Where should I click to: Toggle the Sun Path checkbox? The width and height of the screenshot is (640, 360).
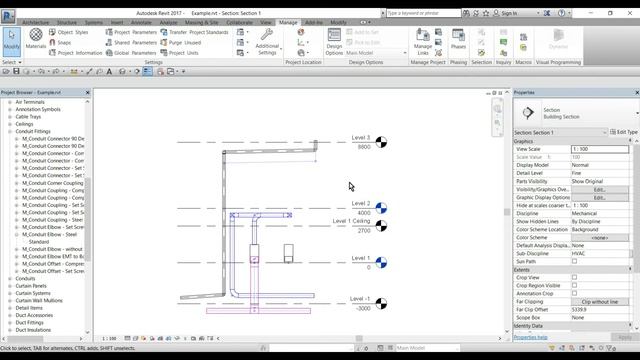tap(574, 261)
